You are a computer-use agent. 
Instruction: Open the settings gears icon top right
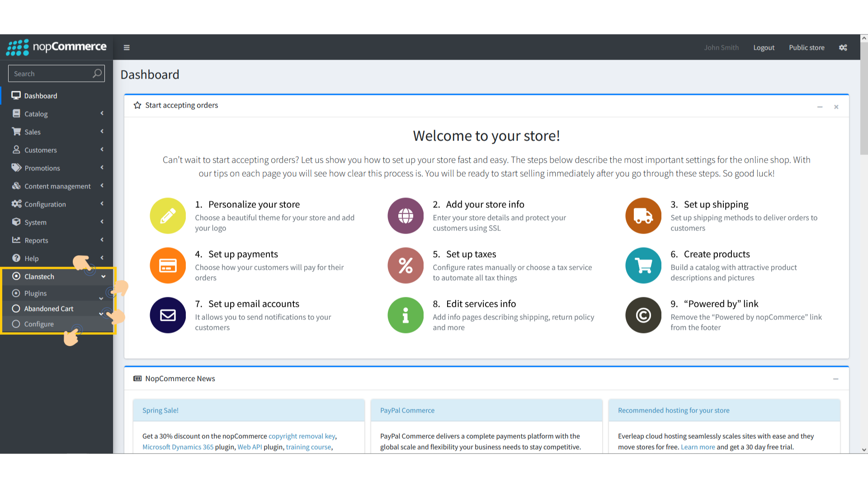point(843,47)
